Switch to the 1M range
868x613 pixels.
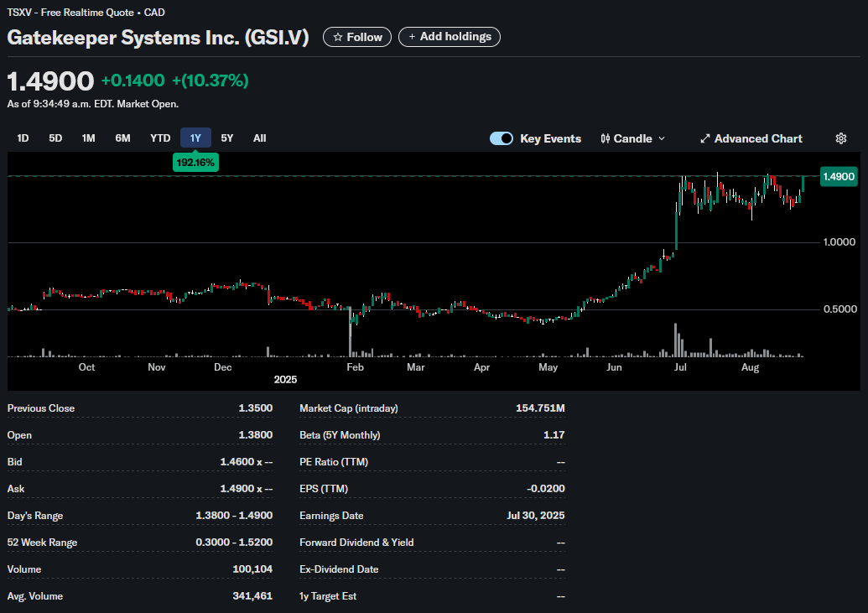tap(88, 138)
